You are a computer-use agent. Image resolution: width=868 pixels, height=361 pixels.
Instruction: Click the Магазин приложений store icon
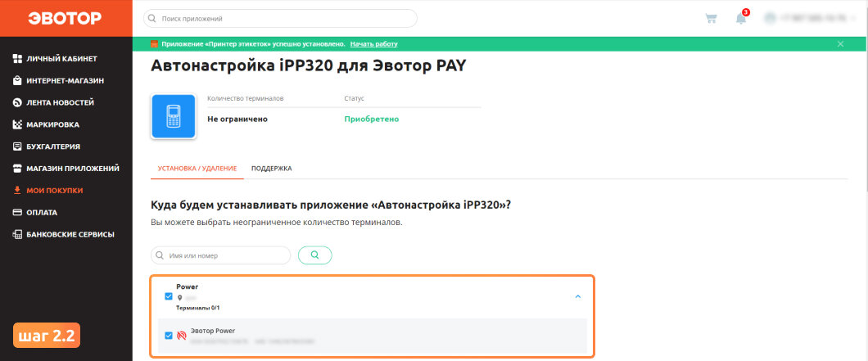click(17, 169)
